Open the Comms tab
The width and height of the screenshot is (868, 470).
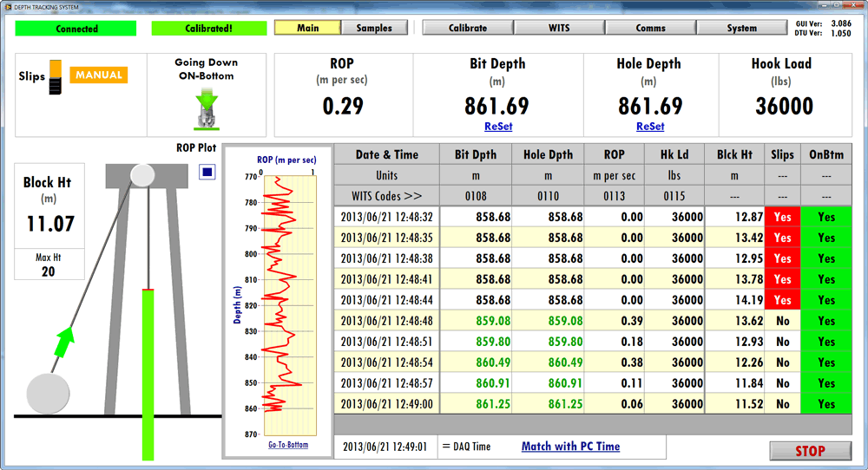coord(650,28)
